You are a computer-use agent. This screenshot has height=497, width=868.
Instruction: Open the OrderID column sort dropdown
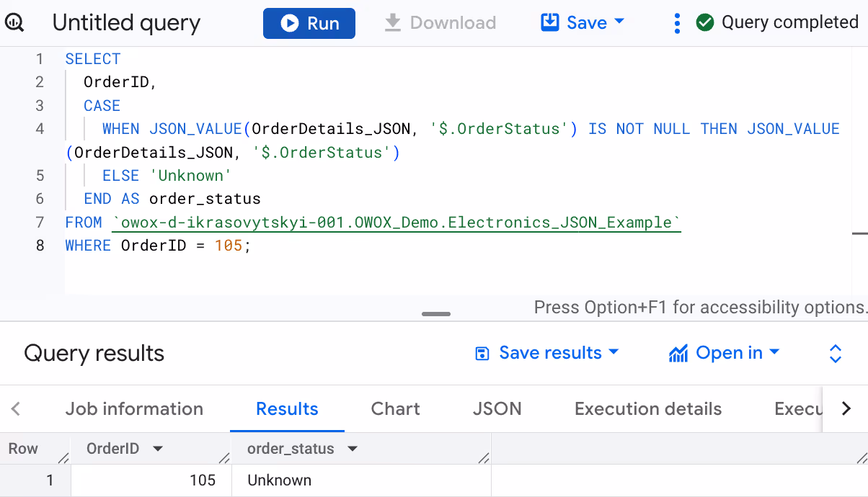pyautogui.click(x=158, y=449)
